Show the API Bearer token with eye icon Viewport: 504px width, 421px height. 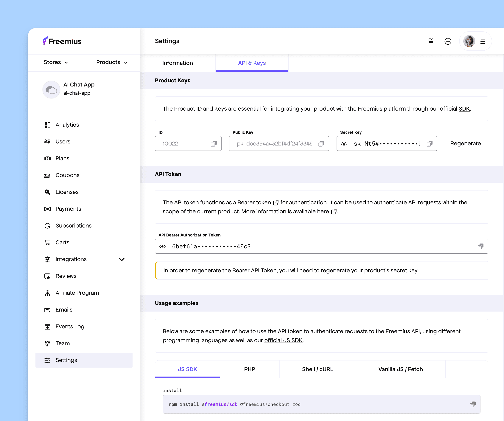coord(162,246)
